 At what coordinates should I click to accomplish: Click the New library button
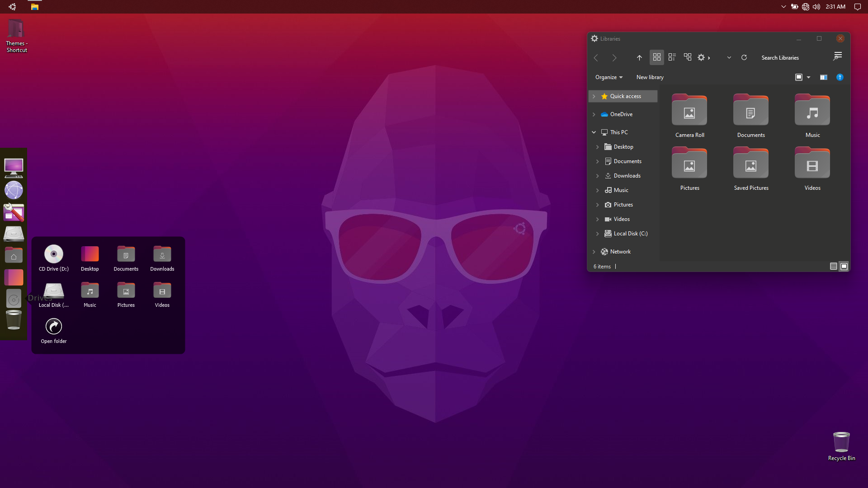pos(650,77)
